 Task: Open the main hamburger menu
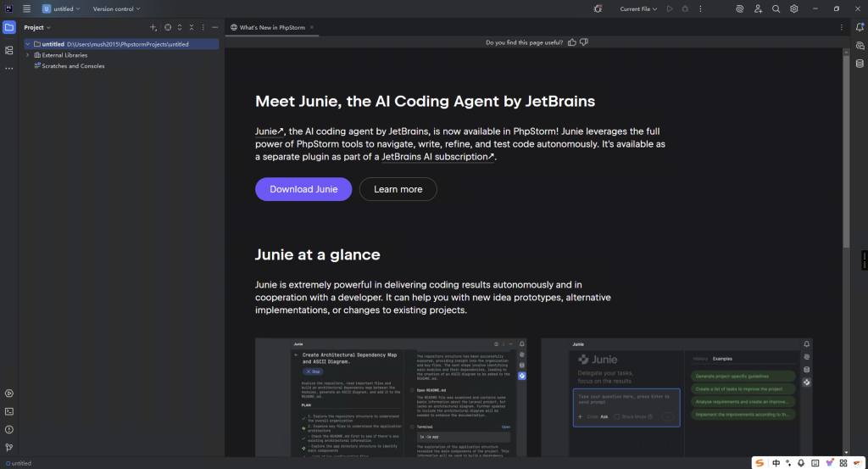26,8
